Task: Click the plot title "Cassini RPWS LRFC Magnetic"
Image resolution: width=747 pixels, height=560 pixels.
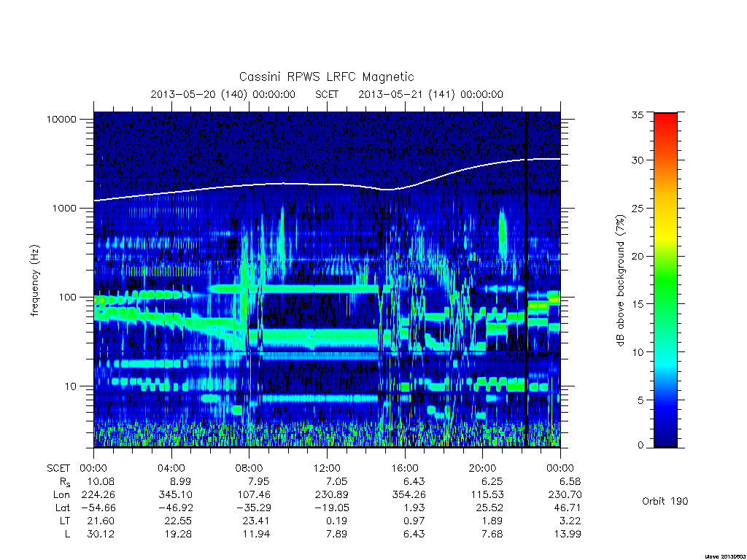Action: pyautogui.click(x=326, y=77)
